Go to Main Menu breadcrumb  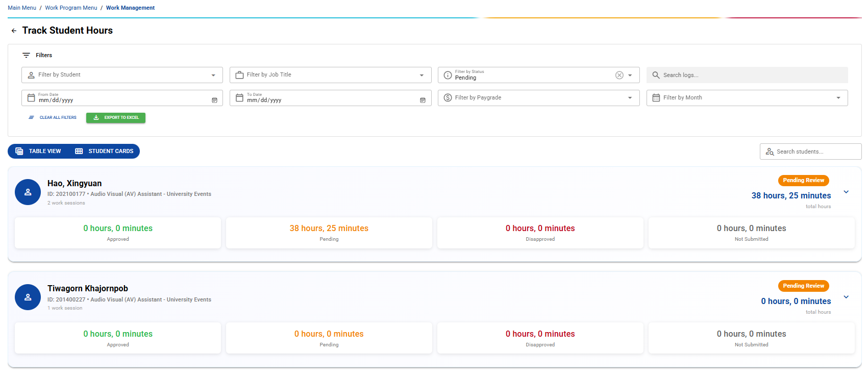(x=22, y=8)
